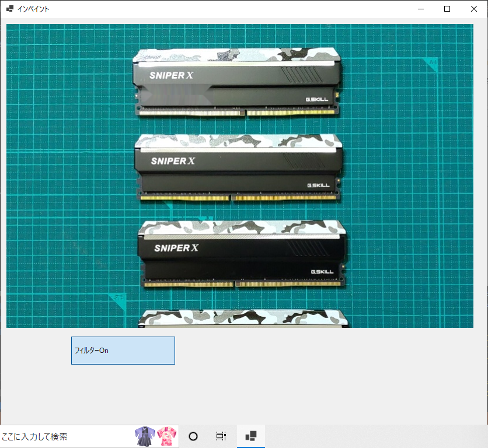Maximize the インペイント window

click(x=447, y=9)
